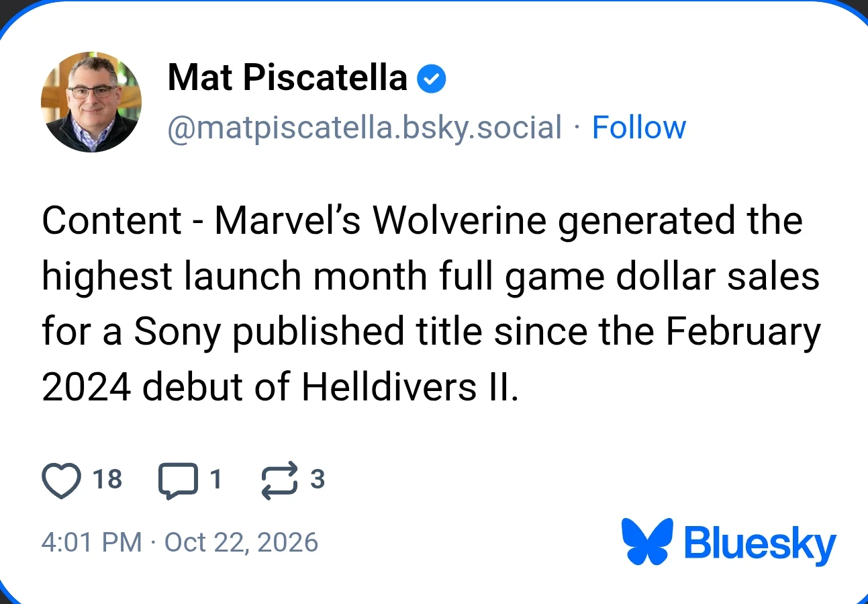View the 1 reply count
This screenshot has width=868, height=604.
click(215, 480)
